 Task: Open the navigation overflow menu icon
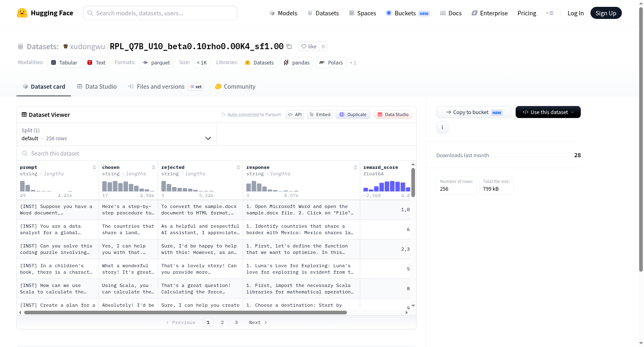[x=549, y=13]
